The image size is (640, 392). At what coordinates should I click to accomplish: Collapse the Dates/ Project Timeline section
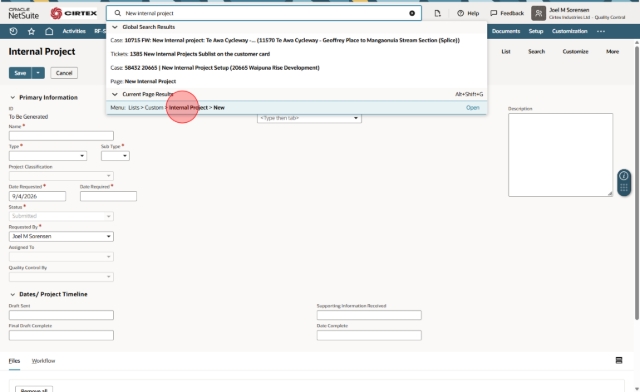(13, 294)
